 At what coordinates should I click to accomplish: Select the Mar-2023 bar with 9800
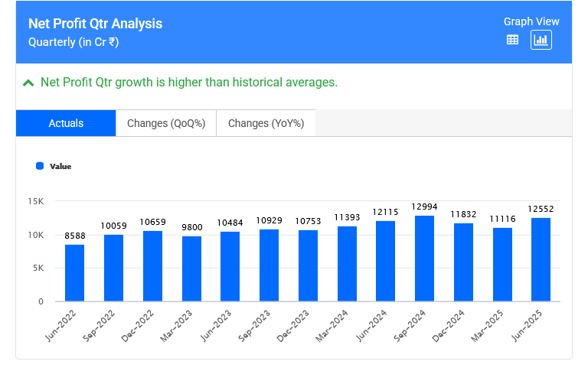click(x=191, y=268)
